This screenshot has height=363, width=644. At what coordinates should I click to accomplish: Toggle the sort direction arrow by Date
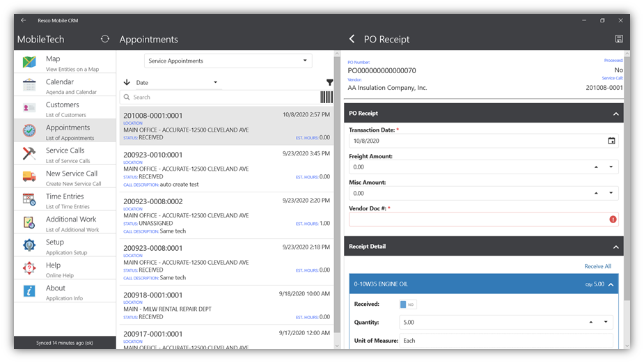click(127, 82)
